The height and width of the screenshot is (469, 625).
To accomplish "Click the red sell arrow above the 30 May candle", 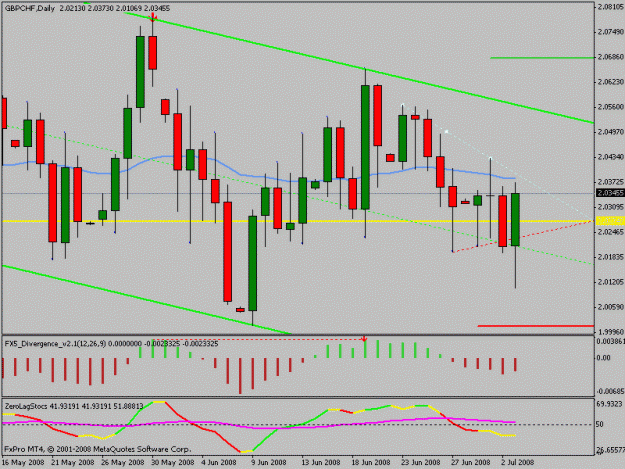I will click(x=153, y=16).
